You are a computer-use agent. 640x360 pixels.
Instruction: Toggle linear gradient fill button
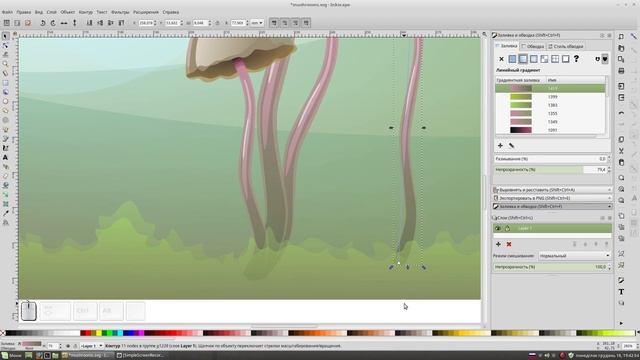(x=523, y=59)
